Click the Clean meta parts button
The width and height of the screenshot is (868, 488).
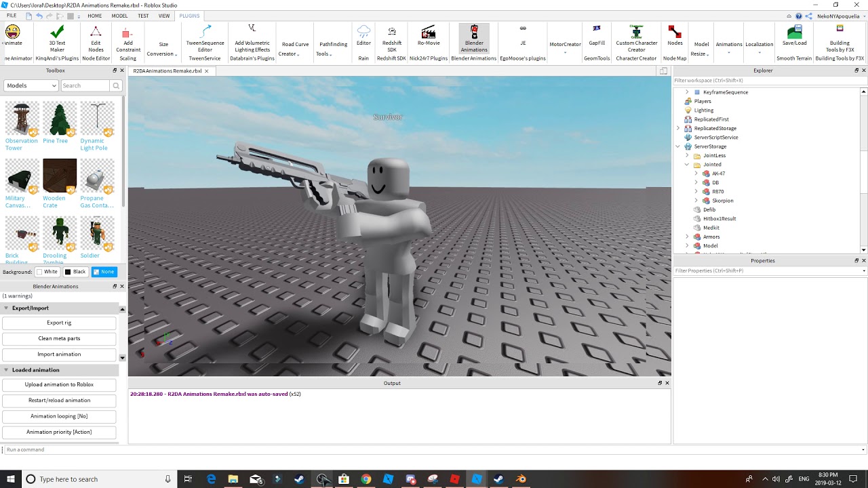tap(59, 338)
